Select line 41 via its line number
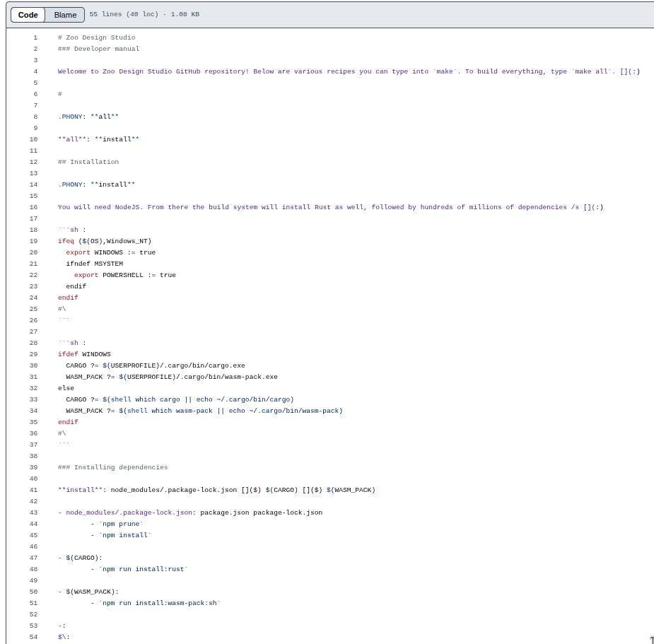The height and width of the screenshot is (644, 654). [33, 490]
